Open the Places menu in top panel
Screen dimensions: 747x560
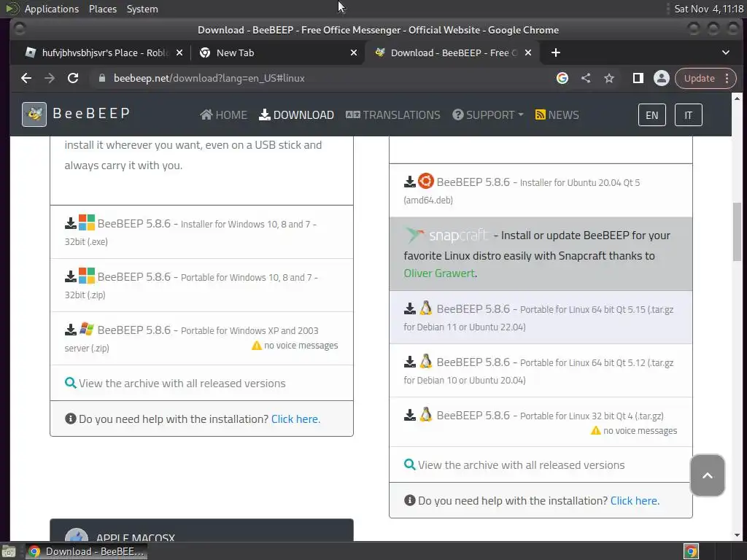[x=102, y=9]
